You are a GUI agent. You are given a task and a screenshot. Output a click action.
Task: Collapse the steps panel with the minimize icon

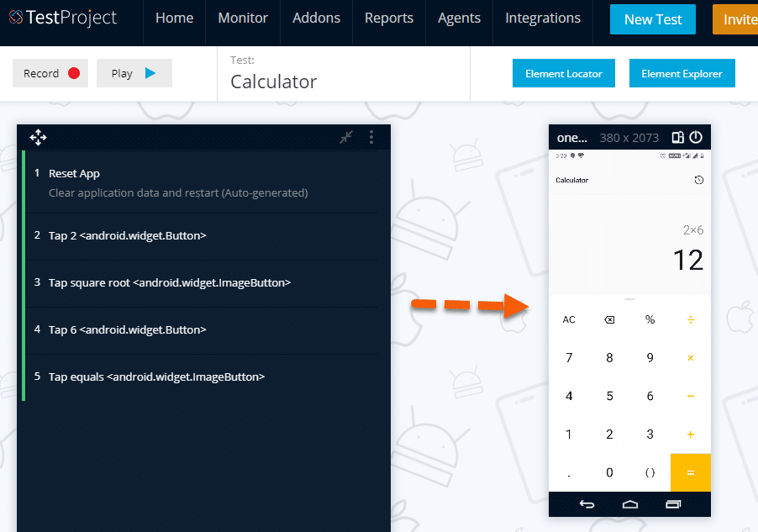(x=346, y=137)
